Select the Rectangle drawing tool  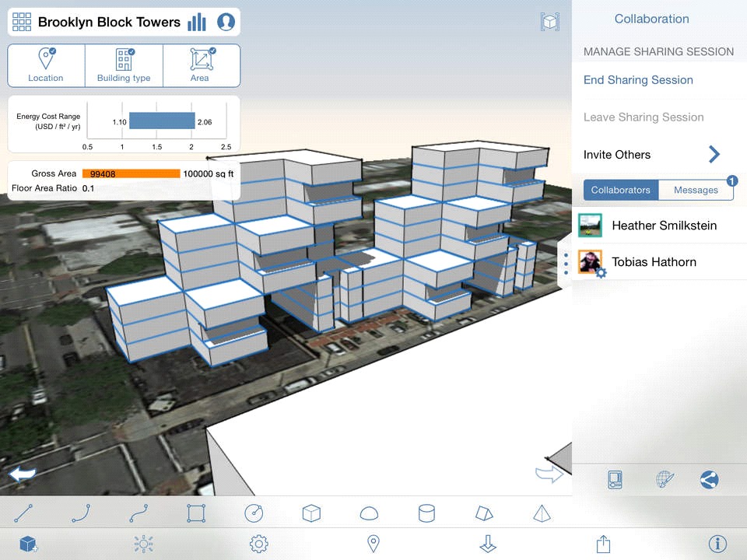(x=196, y=513)
